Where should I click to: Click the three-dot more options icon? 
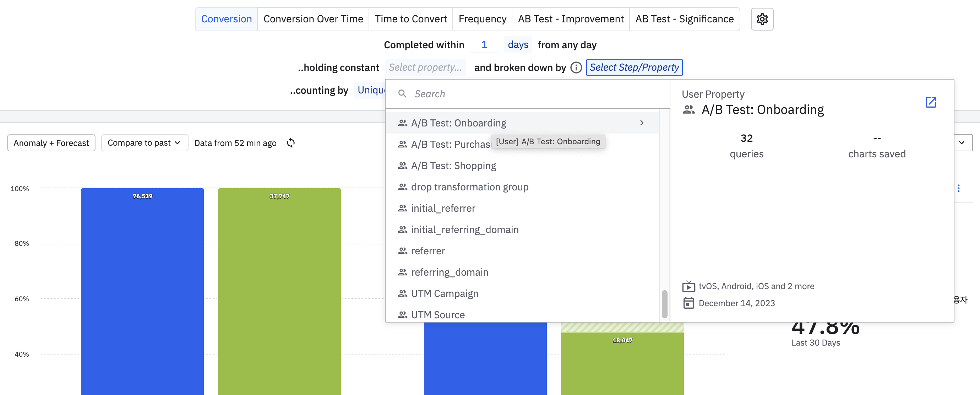pos(958,188)
